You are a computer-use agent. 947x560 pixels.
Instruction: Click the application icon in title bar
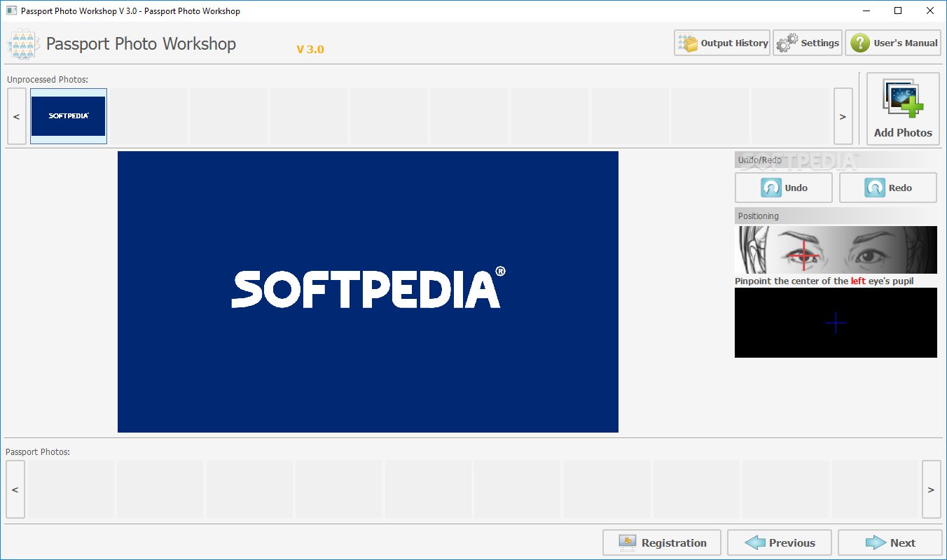[x=11, y=10]
